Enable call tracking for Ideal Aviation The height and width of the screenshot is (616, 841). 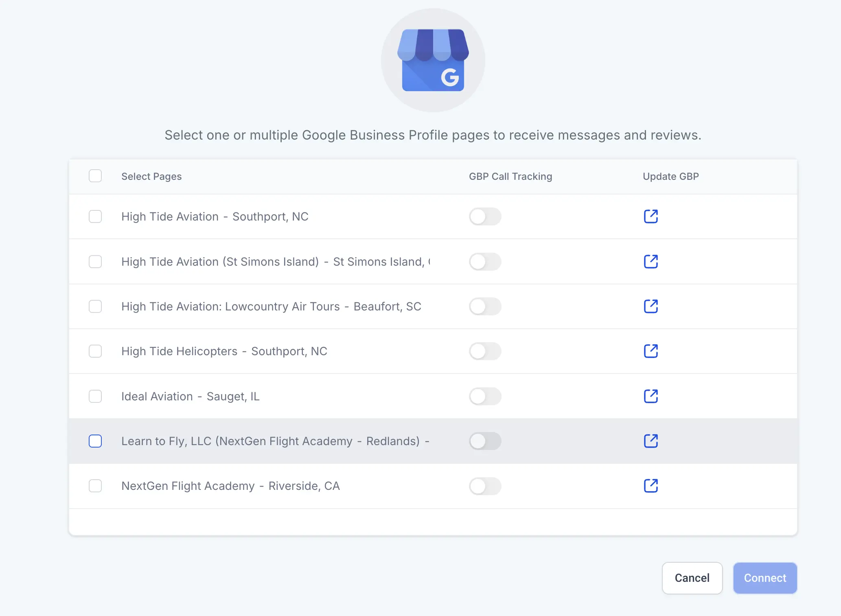[485, 396]
